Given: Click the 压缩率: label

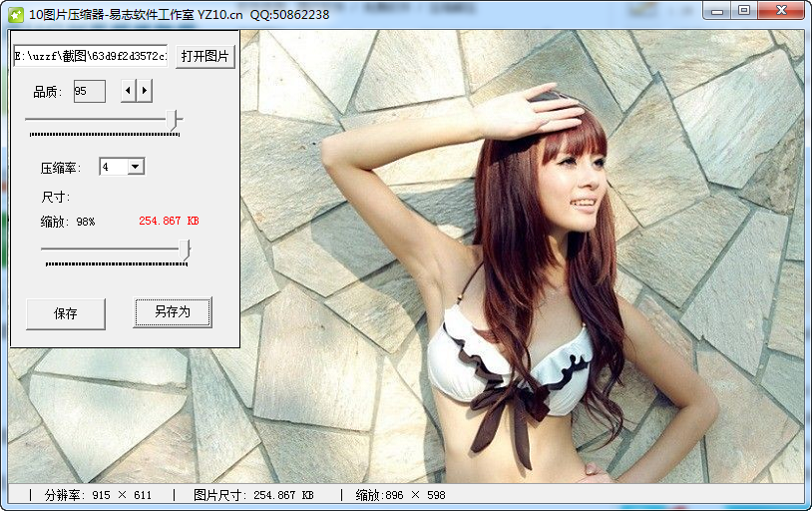Looking at the screenshot, I should pyautogui.click(x=61, y=168).
